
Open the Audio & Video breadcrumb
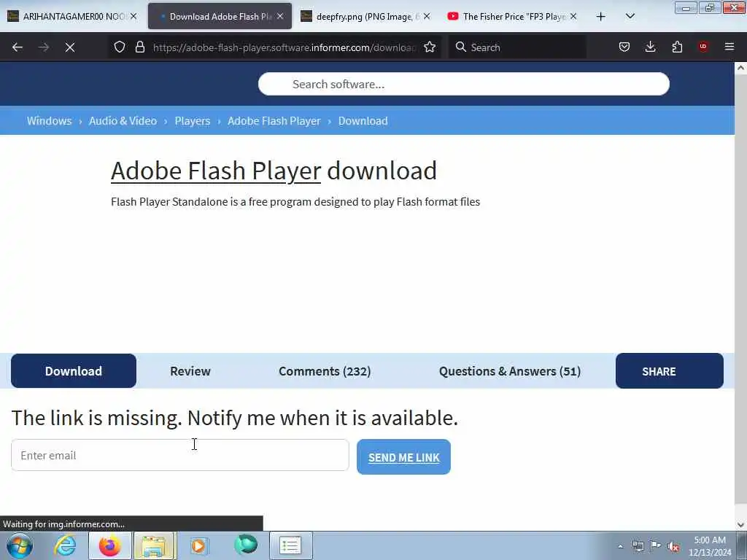click(123, 121)
